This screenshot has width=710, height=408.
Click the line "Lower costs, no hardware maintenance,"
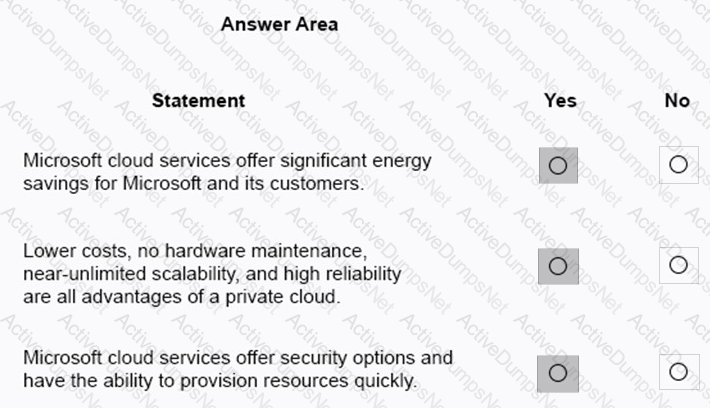(x=195, y=251)
